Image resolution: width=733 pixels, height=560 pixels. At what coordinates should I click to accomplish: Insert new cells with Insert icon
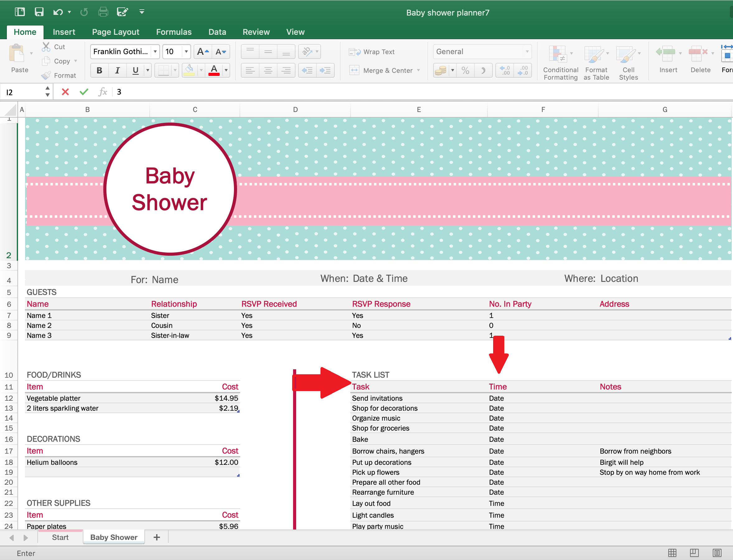click(668, 59)
